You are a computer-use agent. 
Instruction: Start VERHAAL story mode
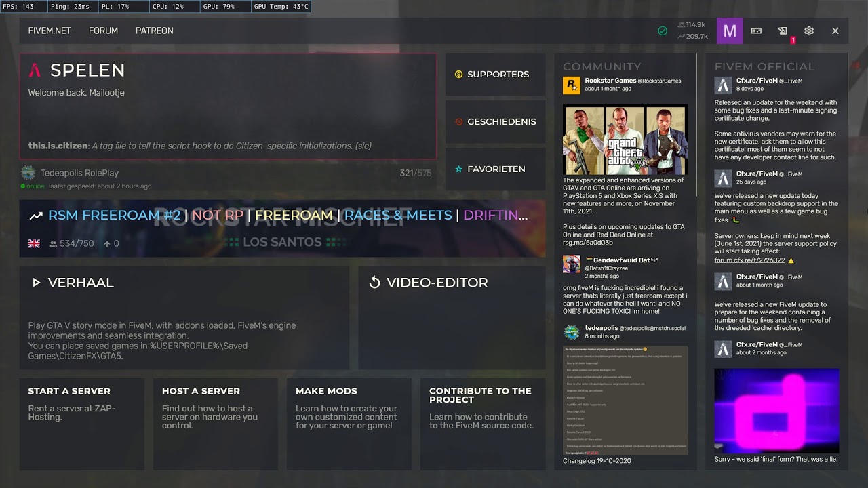tap(184, 317)
